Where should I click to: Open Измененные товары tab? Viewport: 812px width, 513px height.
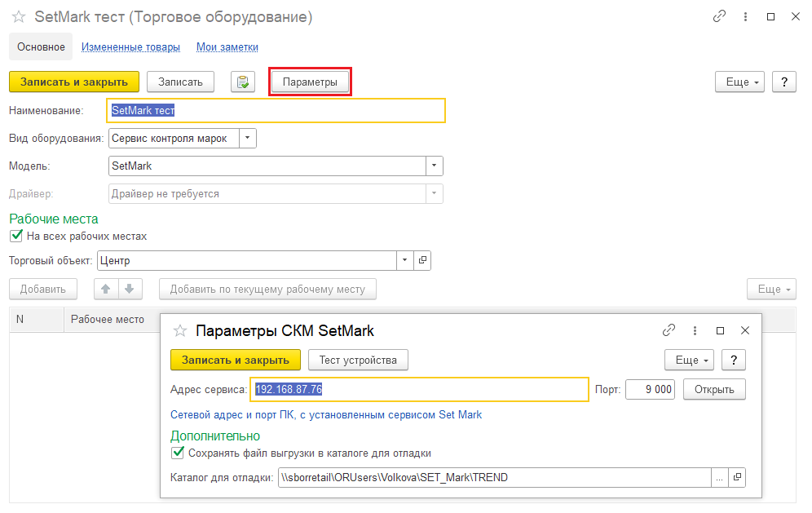click(130, 46)
